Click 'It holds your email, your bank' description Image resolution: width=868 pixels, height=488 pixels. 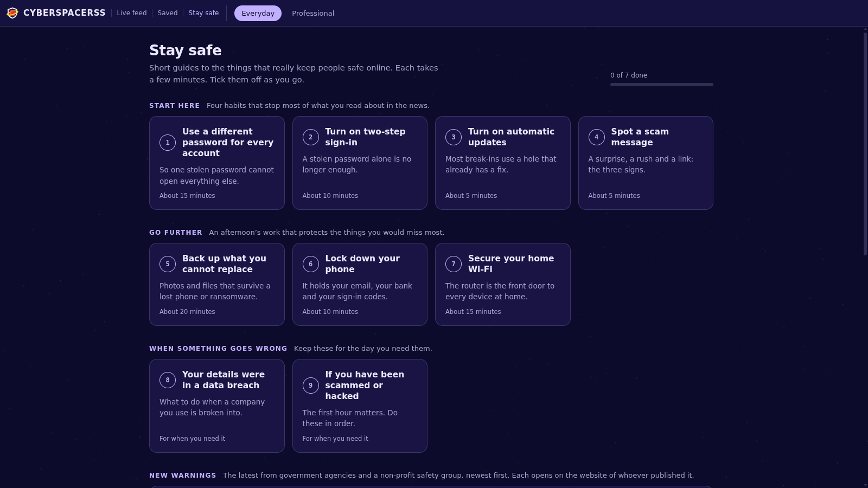(357, 291)
